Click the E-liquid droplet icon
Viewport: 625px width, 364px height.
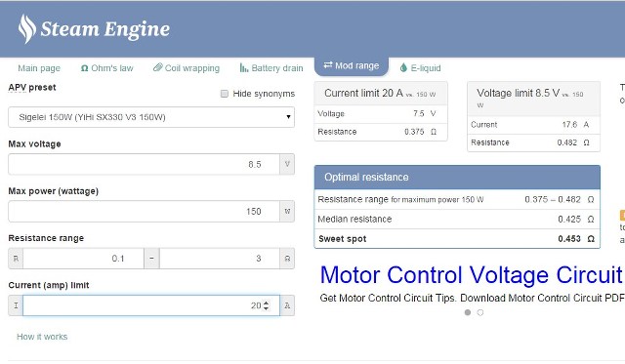coord(403,68)
